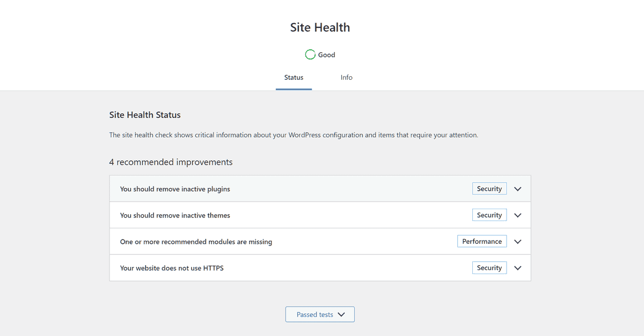Screen dimensions: 644x336
Task: Click 'You should remove inactive plugins' row
Action: (320, 189)
